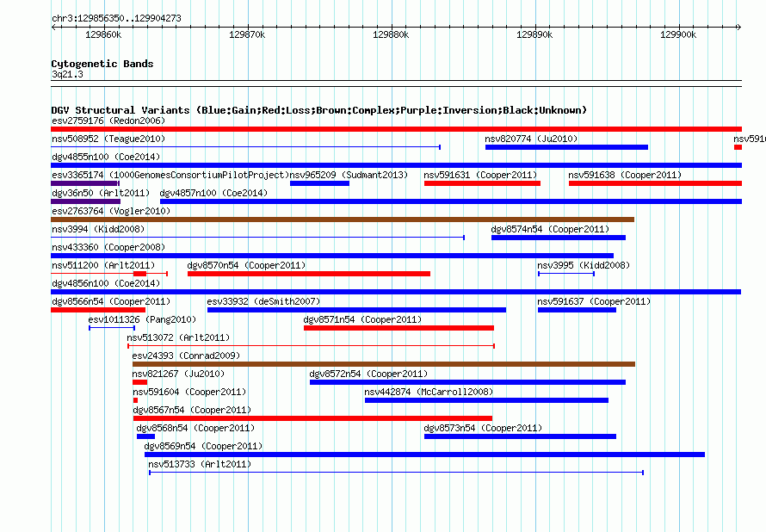Click the thin nsv3995 interval glyph
This screenshot has width=766, height=532.
click(566, 274)
